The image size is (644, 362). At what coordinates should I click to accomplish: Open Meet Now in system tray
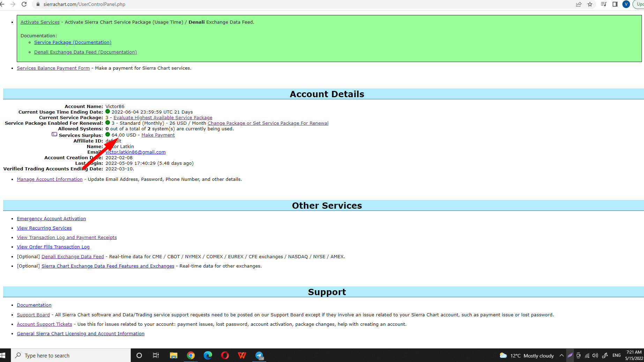[x=578, y=355]
